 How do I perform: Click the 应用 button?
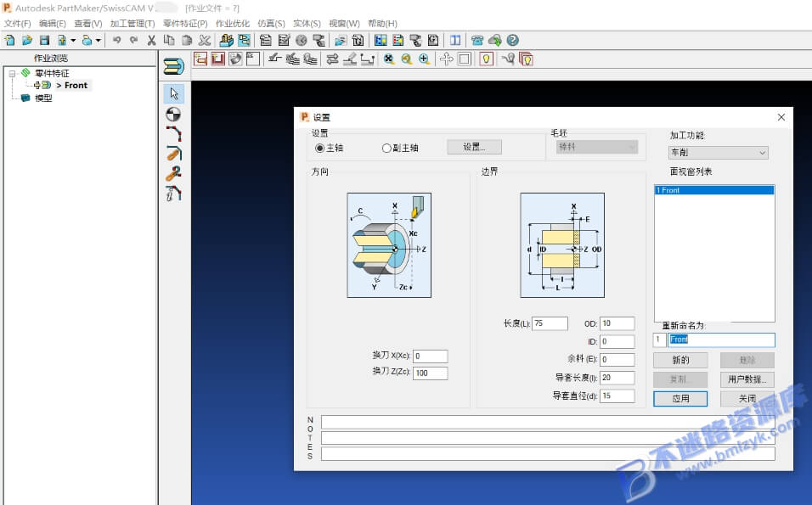point(680,398)
